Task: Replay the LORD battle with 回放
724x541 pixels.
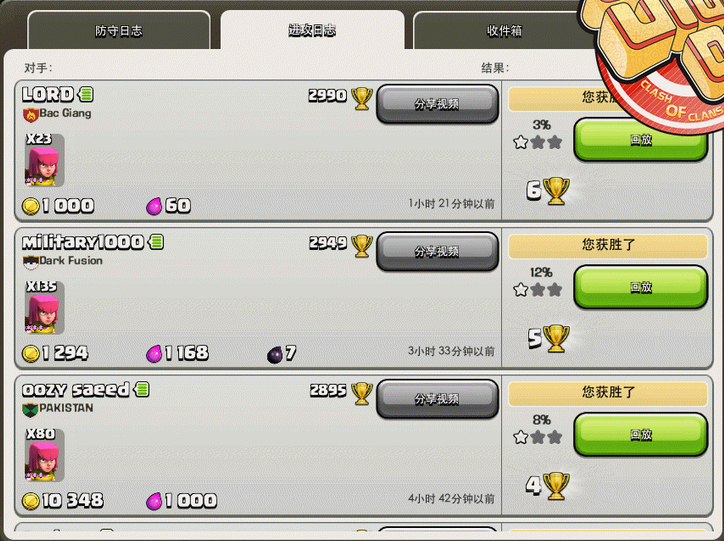Action: pyautogui.click(x=640, y=139)
